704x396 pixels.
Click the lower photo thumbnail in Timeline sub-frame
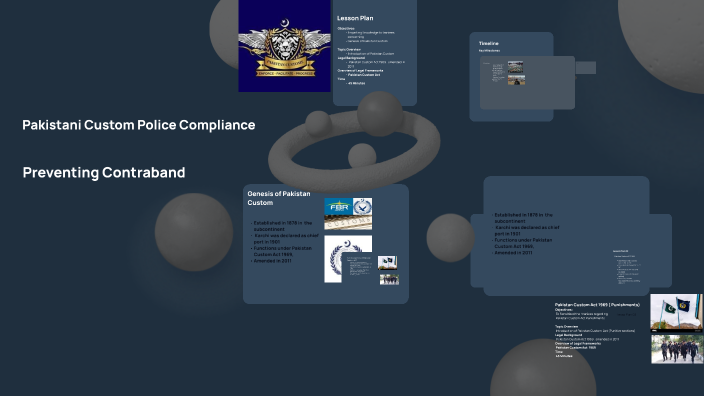point(516,80)
